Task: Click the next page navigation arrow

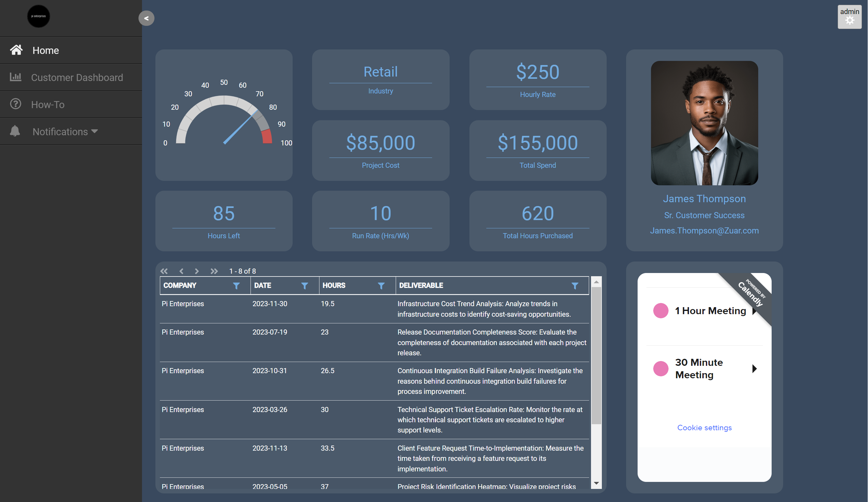Action: point(196,271)
